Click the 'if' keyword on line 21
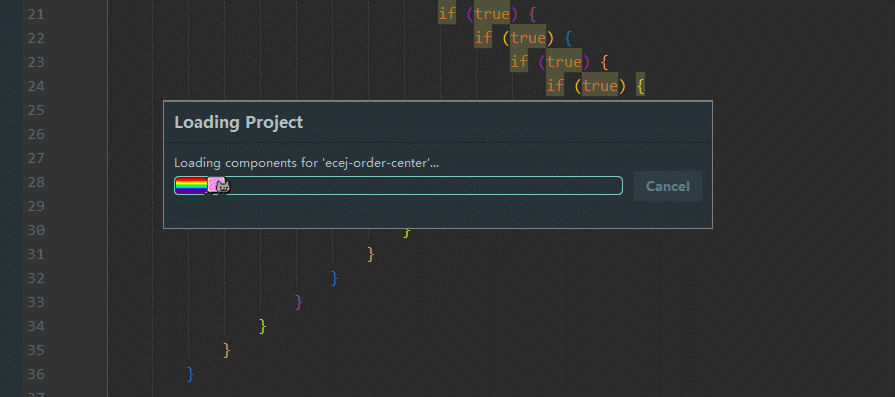The width and height of the screenshot is (895, 397). 447,14
